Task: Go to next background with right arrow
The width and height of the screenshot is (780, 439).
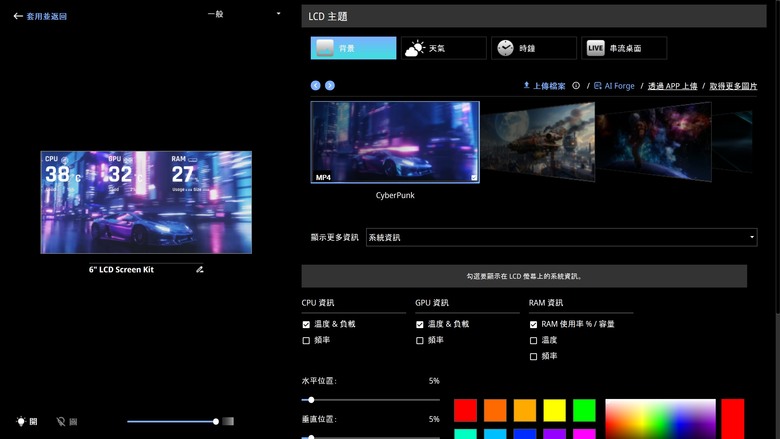Action: point(330,86)
